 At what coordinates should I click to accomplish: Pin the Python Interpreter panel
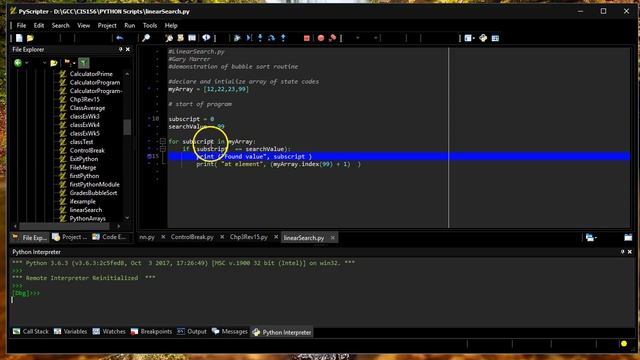pos(622,252)
